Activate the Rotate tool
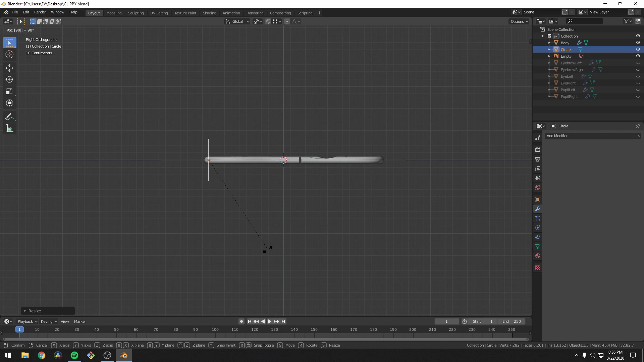 (x=9, y=80)
